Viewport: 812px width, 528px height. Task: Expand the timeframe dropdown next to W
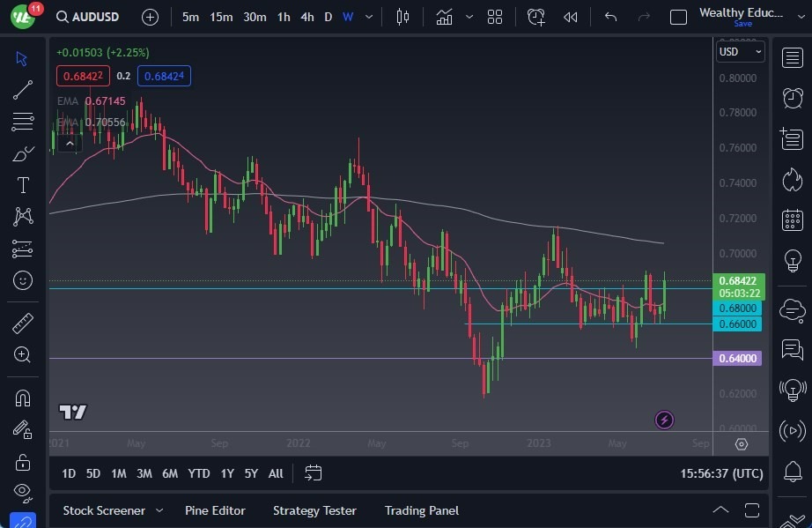click(x=367, y=16)
